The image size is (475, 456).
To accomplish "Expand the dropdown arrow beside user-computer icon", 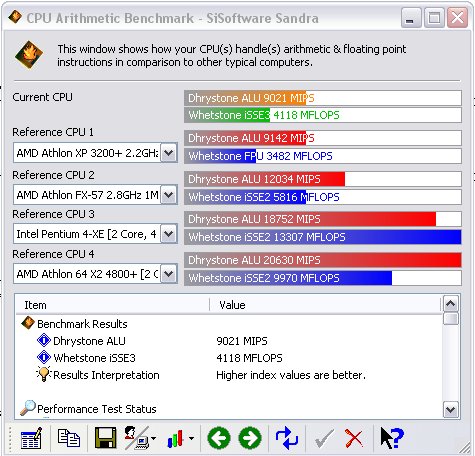I will coord(153,438).
